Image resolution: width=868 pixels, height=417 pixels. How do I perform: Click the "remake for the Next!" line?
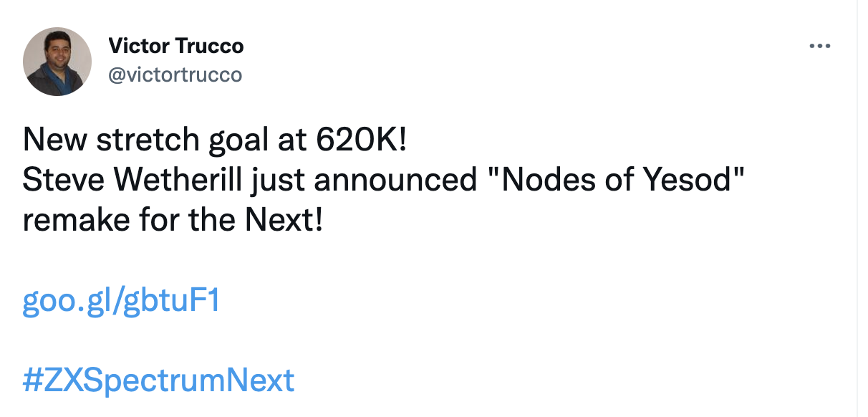pos(173,221)
